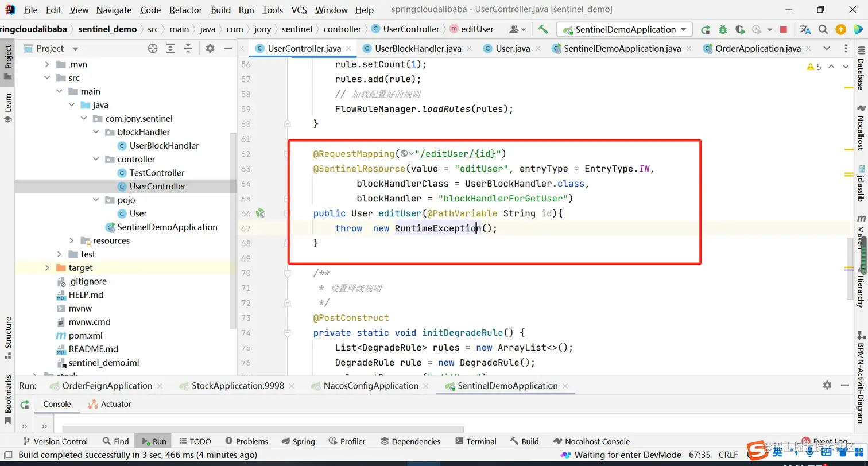
Task: Open the Actuator tab in Run panel
Action: (x=110, y=404)
